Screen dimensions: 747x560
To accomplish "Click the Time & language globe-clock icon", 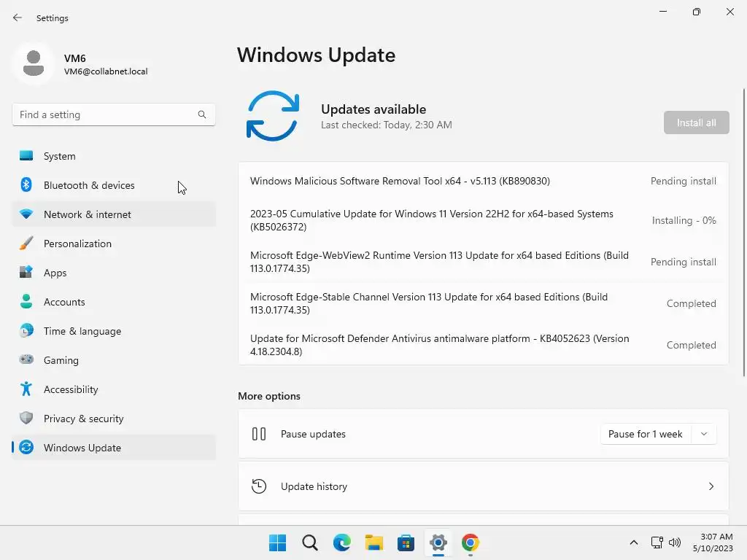I will coord(26,330).
